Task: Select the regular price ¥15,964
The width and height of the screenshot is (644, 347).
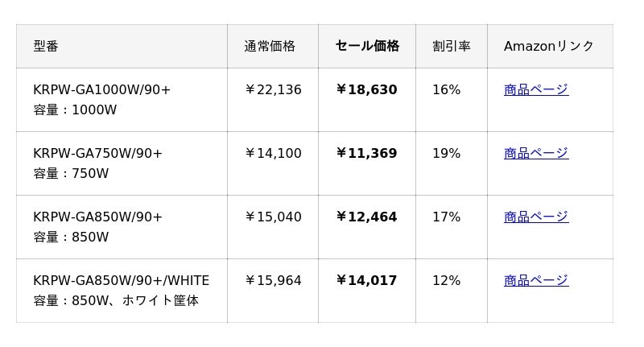Action: click(273, 280)
